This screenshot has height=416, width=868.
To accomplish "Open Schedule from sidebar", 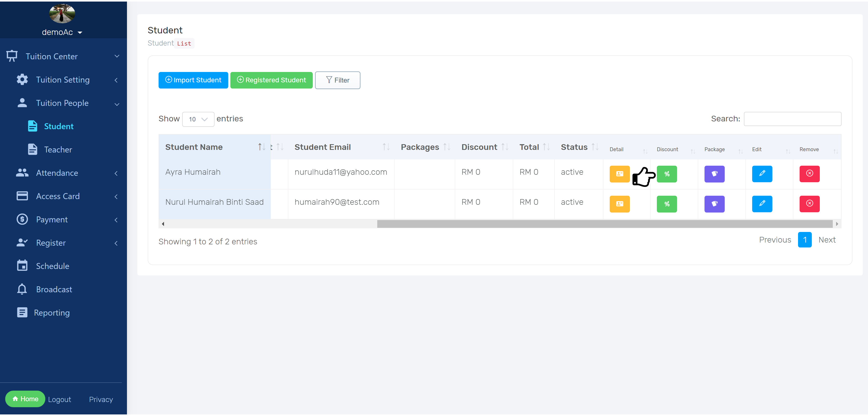I will pos(53,266).
